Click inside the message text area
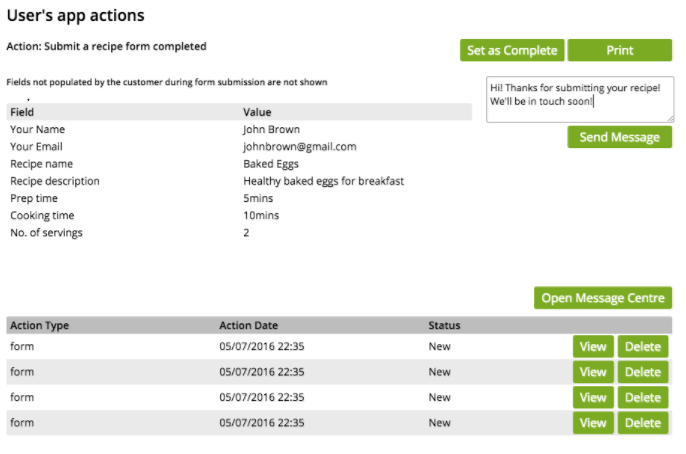 (579, 100)
